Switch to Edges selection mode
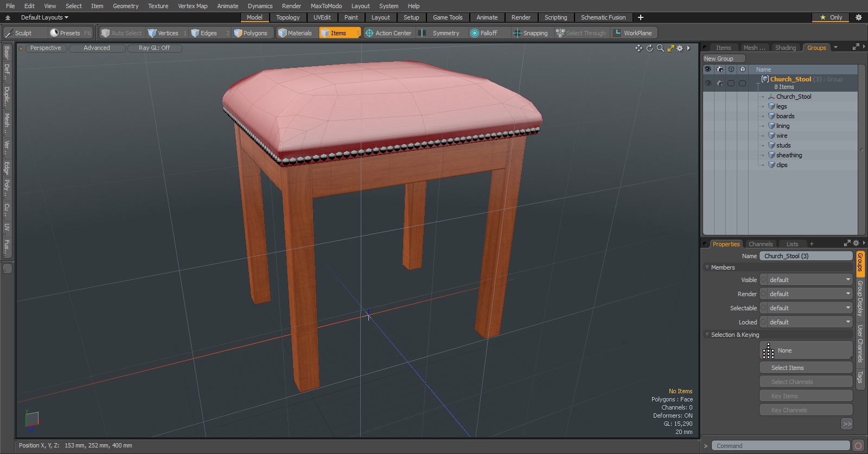868x454 pixels. [209, 33]
